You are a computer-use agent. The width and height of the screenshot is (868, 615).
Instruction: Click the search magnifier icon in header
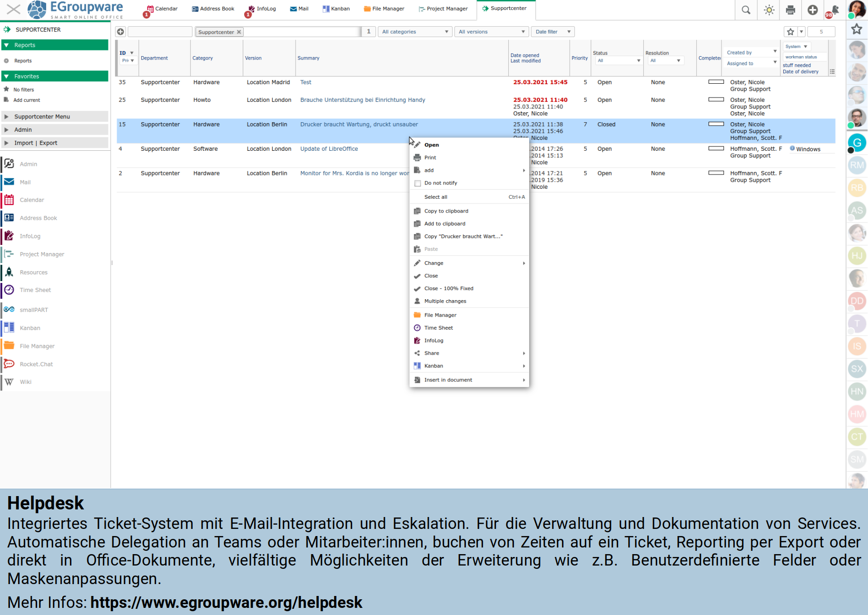(x=746, y=10)
